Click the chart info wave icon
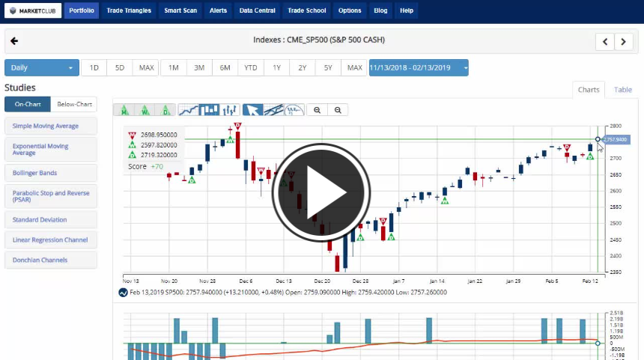Viewport: 644px width, 360px height. (123, 293)
